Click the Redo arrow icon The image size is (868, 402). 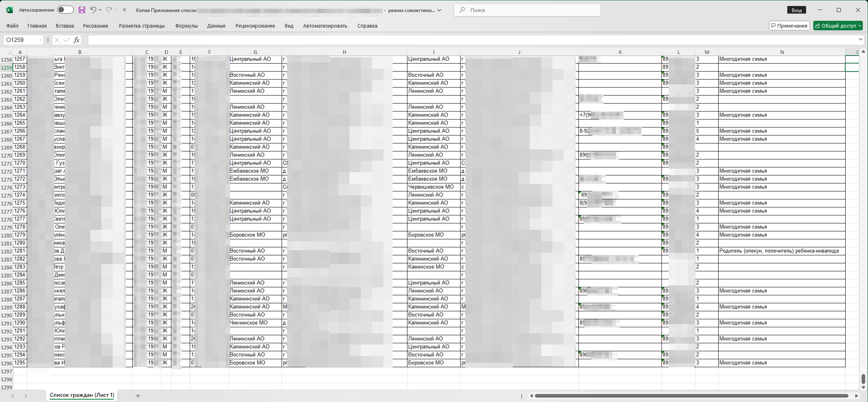109,10
